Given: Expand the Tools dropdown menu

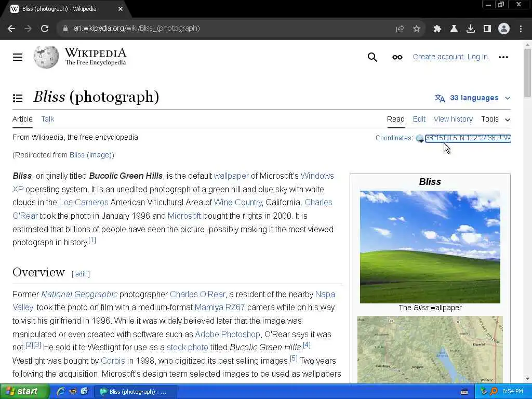Looking at the screenshot, I should (x=495, y=119).
